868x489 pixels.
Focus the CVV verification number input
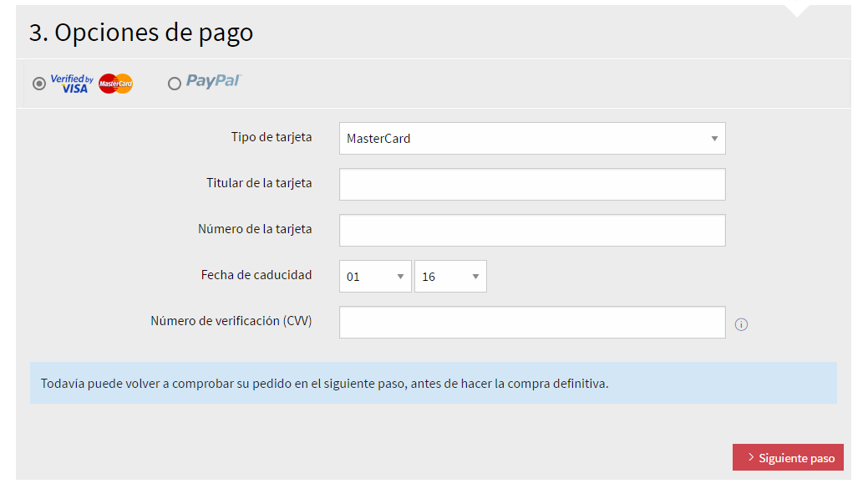point(531,323)
